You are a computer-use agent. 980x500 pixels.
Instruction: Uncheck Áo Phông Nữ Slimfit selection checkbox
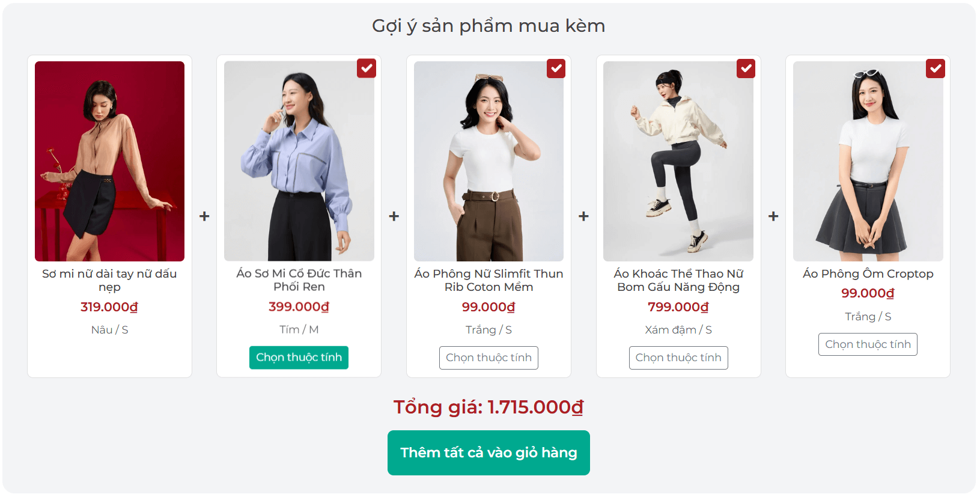click(x=556, y=69)
